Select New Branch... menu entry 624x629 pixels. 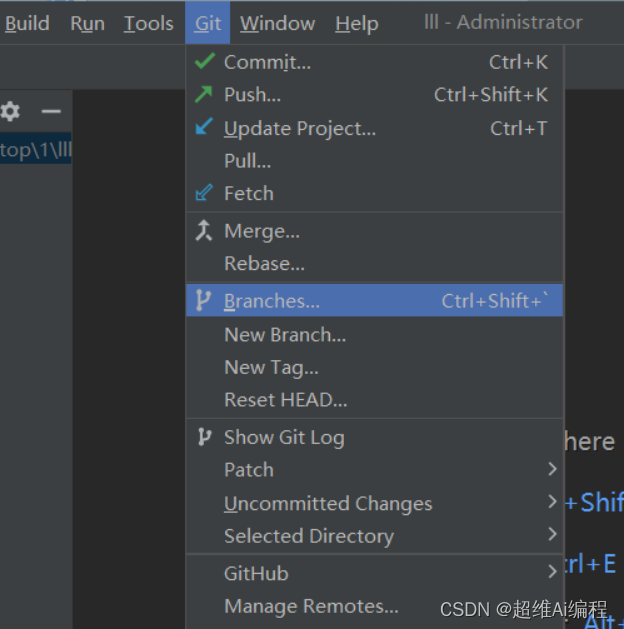[x=375, y=335]
